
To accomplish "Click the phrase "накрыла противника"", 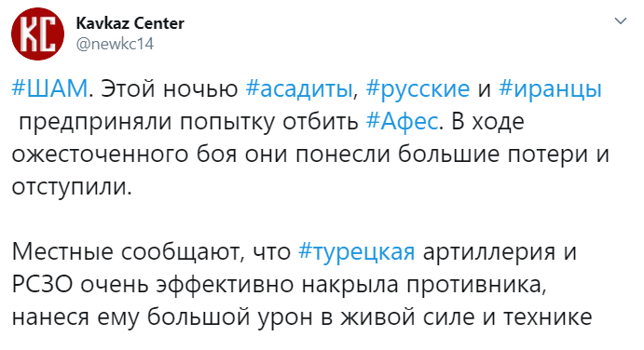I will [x=424, y=285].
